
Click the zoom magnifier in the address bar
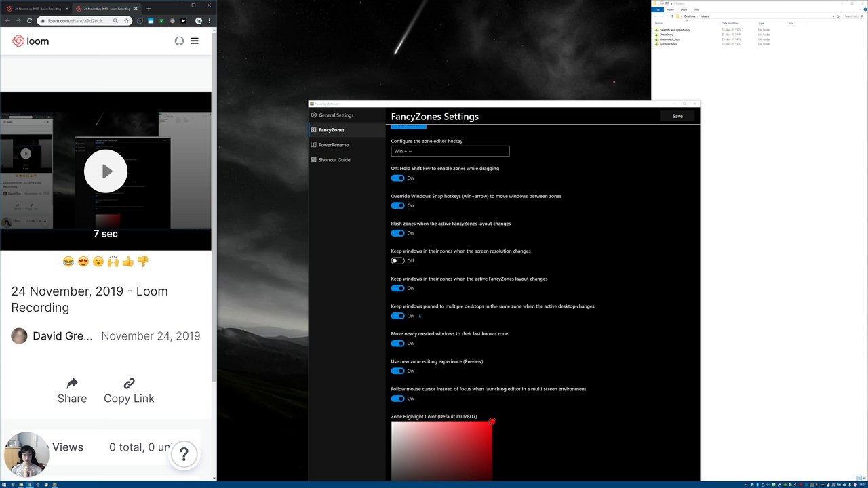116,21
